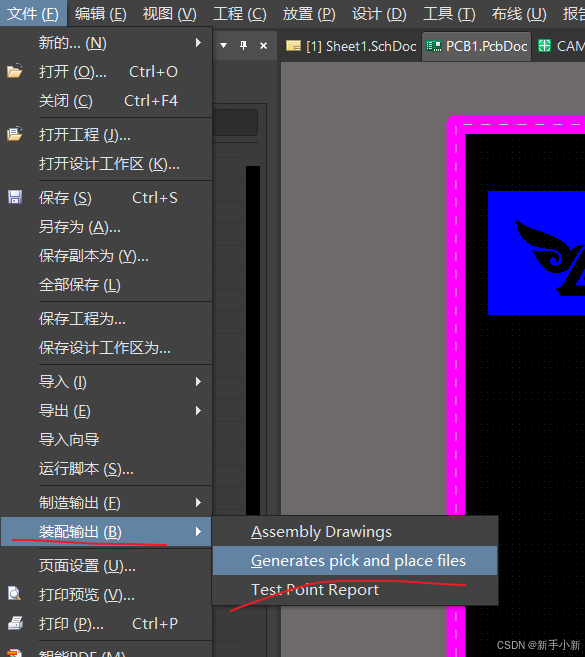Screen dimensions: 585x657
Task: Click the blue logo graphic on PCB
Action: 536,253
